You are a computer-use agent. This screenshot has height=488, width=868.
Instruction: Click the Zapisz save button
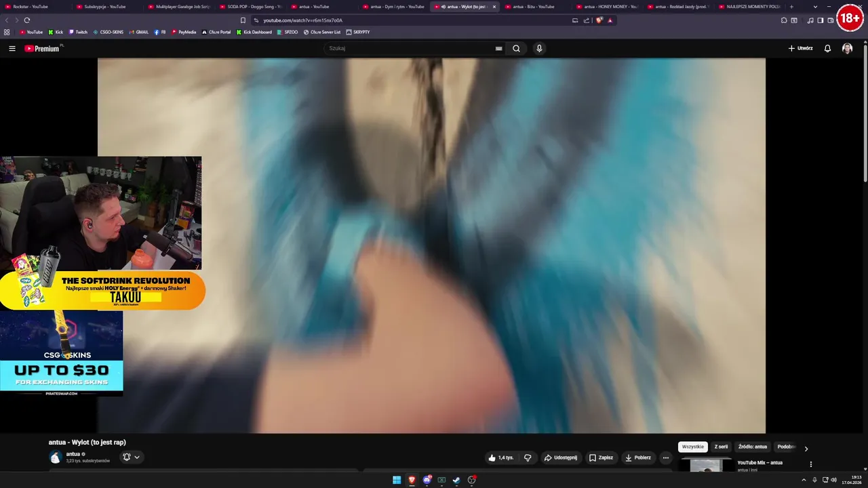coord(601,457)
